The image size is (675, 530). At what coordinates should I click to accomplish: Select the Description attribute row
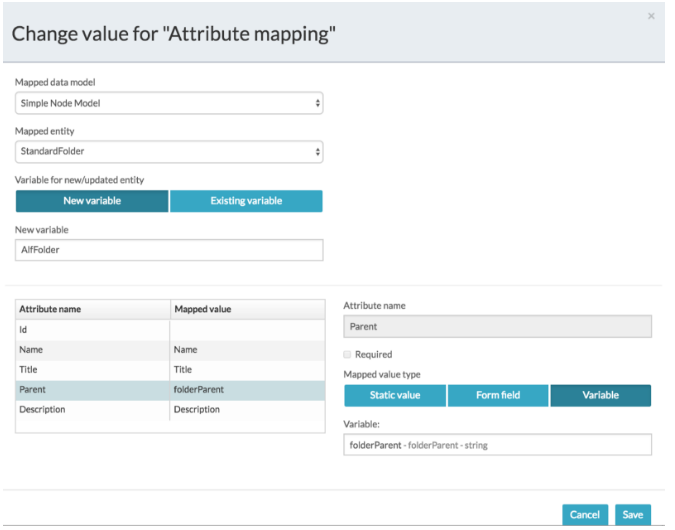[x=170, y=409]
